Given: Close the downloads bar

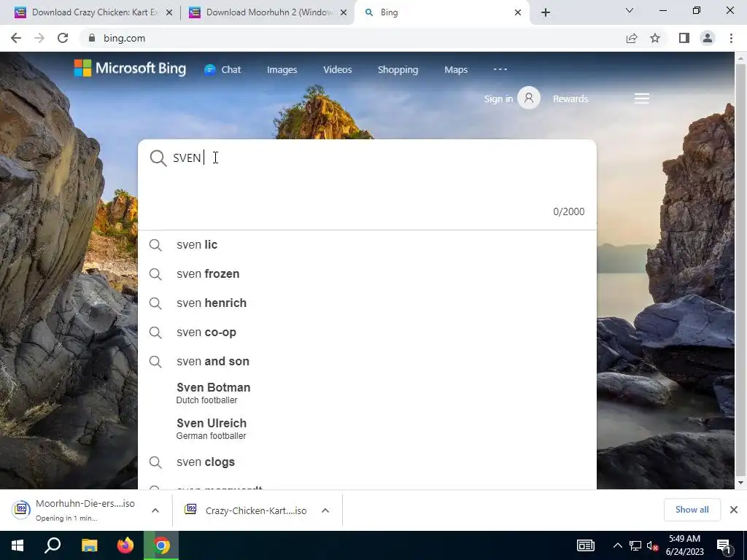Looking at the screenshot, I should (734, 510).
